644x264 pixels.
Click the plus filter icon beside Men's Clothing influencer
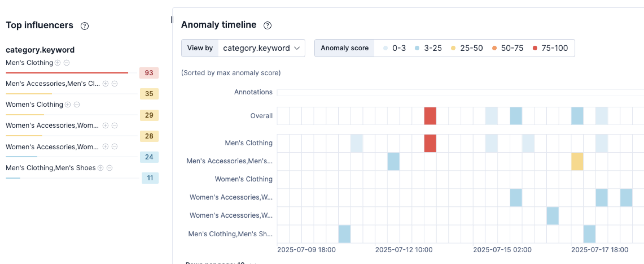click(x=57, y=63)
